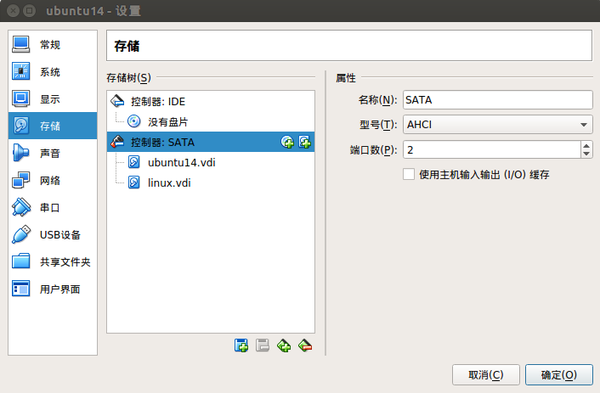Select the linux.vdi disk entry
Screen dimensions: 600x393
pyautogui.click(x=210, y=183)
